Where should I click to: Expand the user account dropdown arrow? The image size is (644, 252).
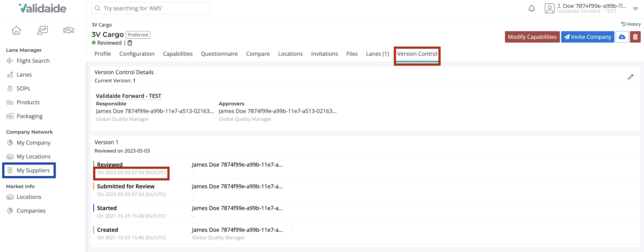point(635,9)
